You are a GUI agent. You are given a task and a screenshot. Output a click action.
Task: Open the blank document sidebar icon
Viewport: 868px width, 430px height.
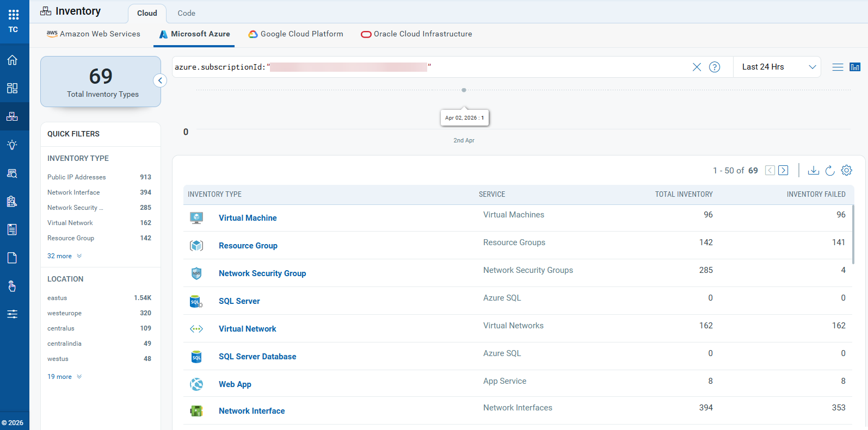12,258
